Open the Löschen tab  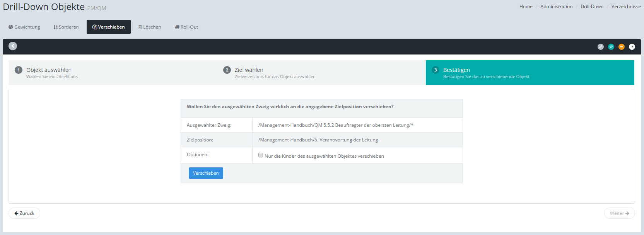click(x=150, y=27)
